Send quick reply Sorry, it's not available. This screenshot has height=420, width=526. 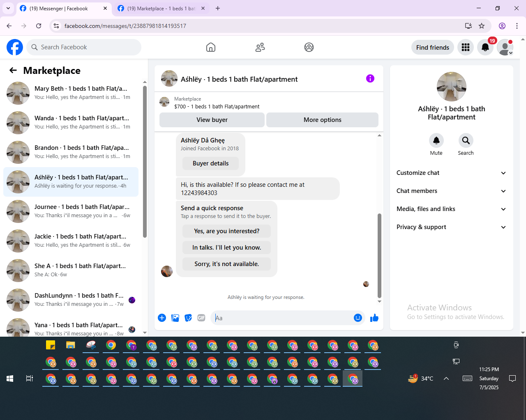click(227, 264)
